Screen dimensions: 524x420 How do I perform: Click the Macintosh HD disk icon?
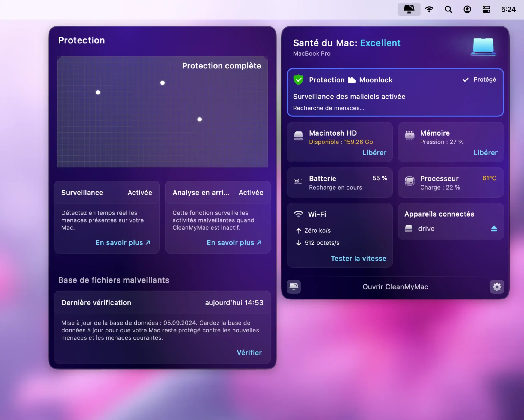[299, 136]
